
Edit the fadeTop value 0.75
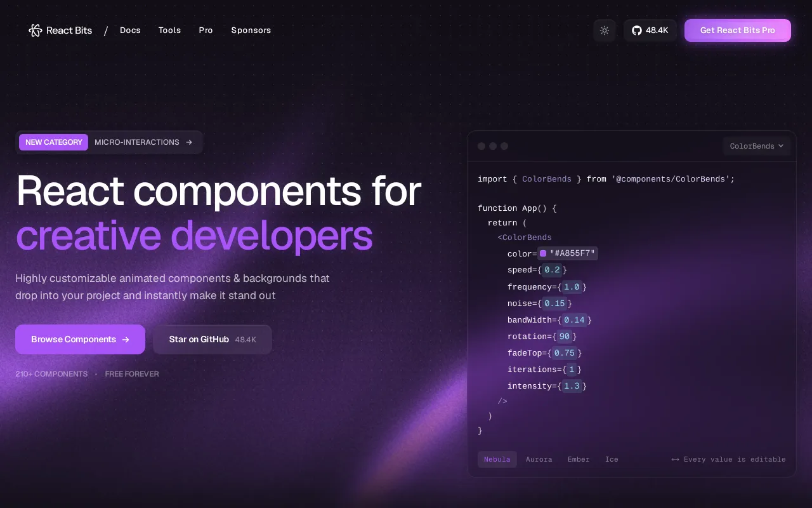tap(565, 353)
